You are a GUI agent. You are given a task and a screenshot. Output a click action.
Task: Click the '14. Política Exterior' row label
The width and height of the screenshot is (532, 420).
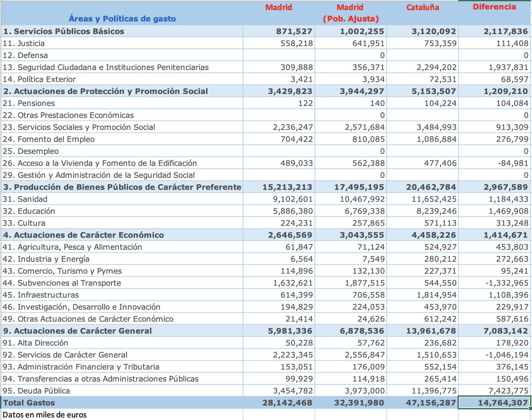[39, 79]
